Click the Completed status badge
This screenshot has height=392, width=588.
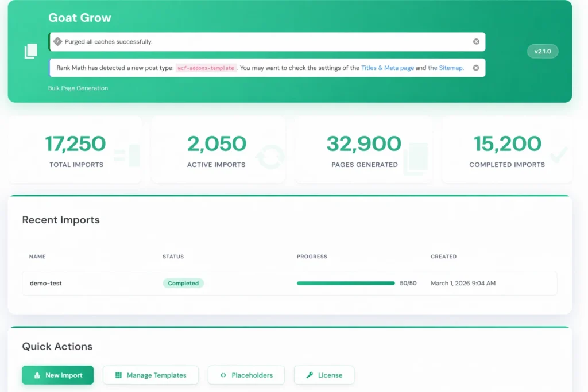183,283
